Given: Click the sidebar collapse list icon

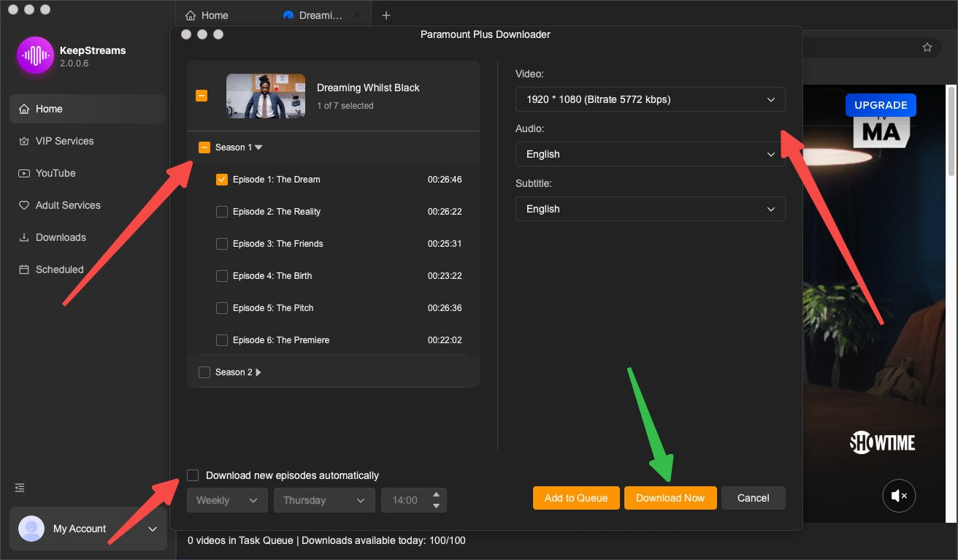Looking at the screenshot, I should 20,488.
